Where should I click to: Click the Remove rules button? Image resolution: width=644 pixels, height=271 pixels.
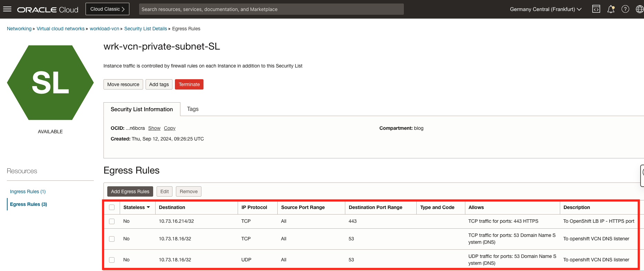pyautogui.click(x=189, y=191)
